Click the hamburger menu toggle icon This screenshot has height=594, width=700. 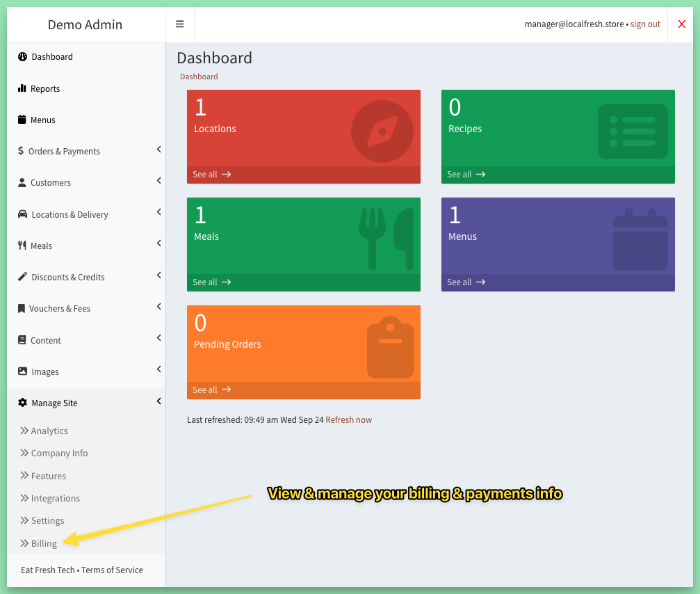(179, 24)
